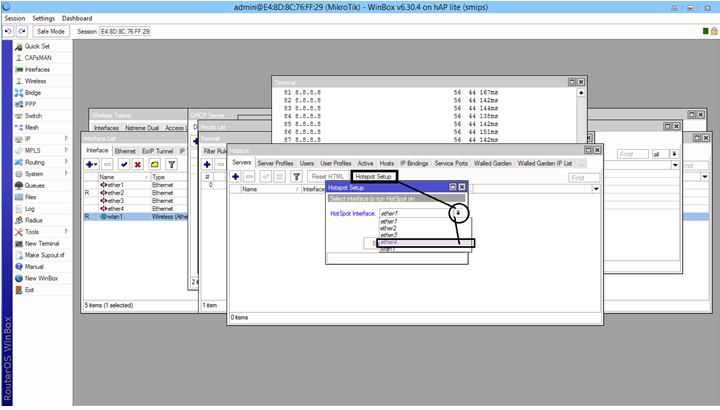This screenshot has width=720, height=410.
Task: Click the HotSpot Interface value field
Action: [416, 213]
